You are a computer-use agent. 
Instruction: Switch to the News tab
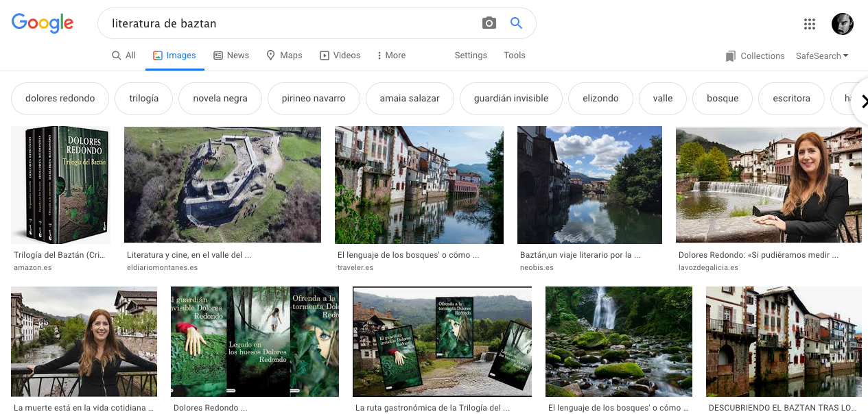[x=231, y=56]
